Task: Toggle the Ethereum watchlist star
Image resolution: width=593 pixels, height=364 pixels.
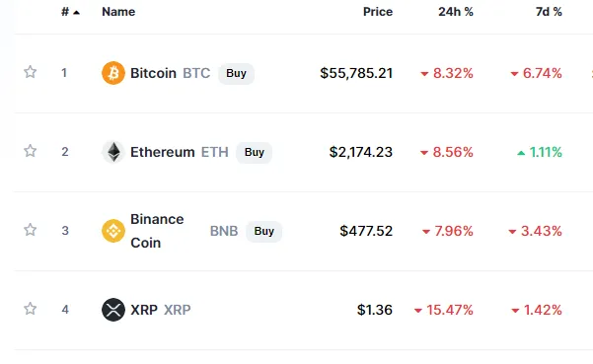Action: coord(31,151)
